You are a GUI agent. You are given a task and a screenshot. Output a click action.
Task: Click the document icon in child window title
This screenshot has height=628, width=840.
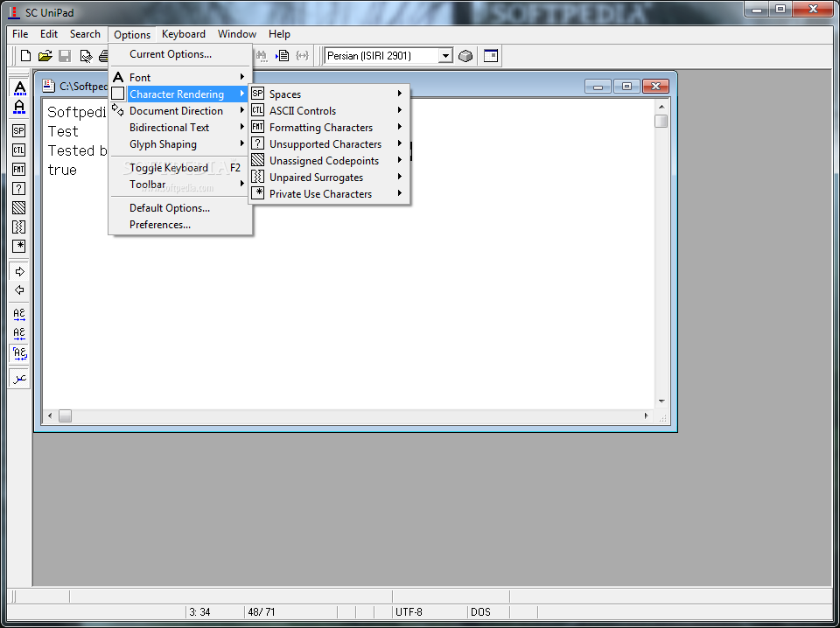point(49,86)
